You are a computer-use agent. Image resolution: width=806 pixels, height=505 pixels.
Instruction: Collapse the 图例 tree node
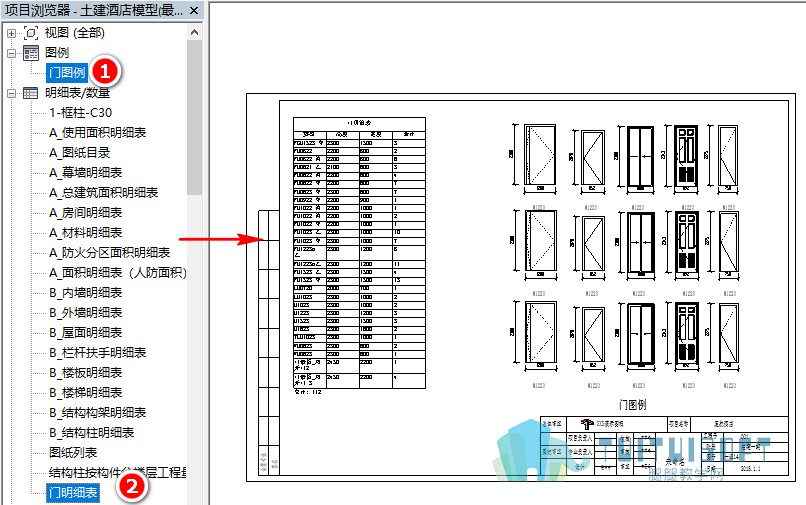coord(11,53)
